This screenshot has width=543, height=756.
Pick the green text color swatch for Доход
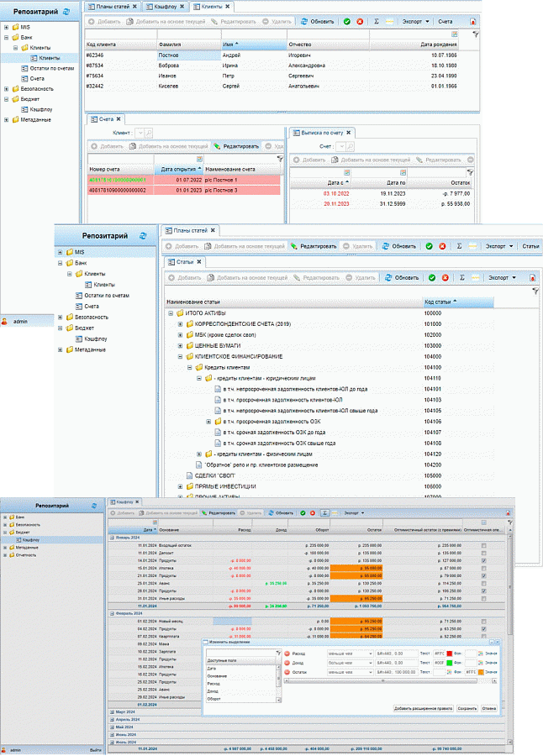pos(450,663)
